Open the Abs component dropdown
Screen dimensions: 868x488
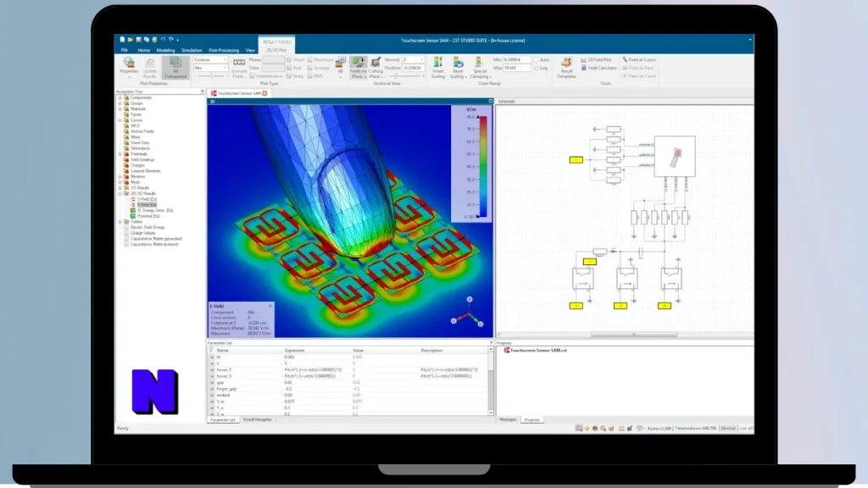[210, 68]
